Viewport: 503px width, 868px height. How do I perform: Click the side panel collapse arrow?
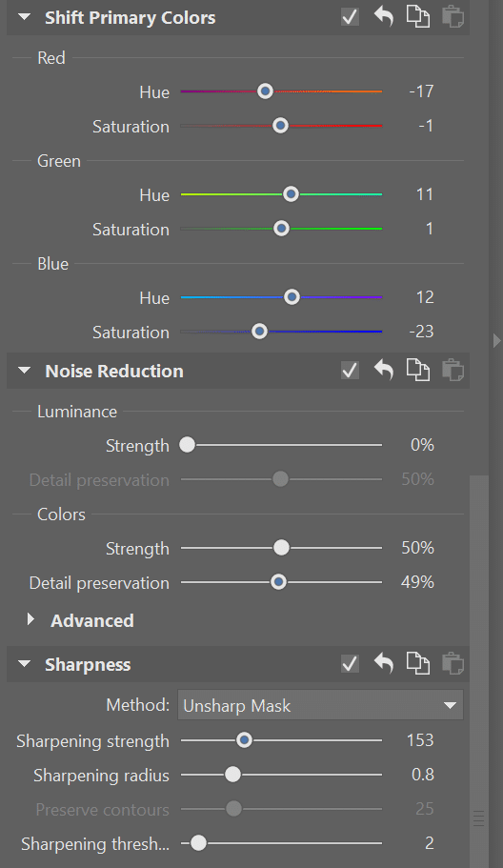click(496, 340)
